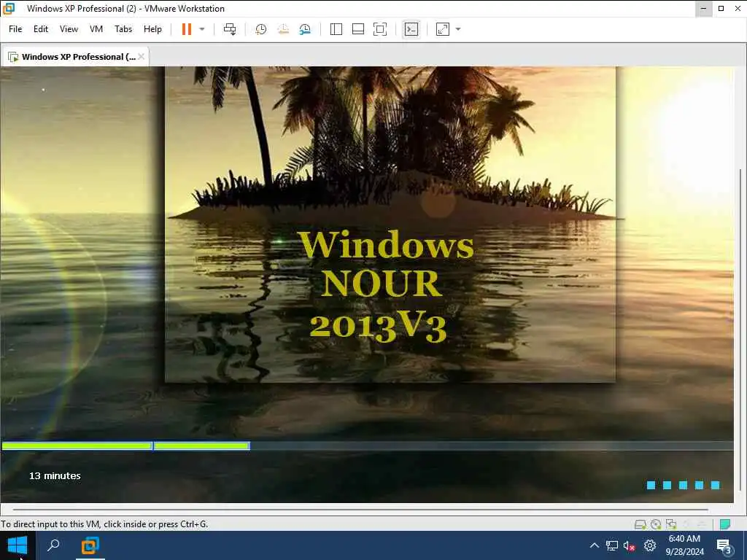Click the hard disk status icon
The width and height of the screenshot is (747, 560).
click(x=640, y=524)
